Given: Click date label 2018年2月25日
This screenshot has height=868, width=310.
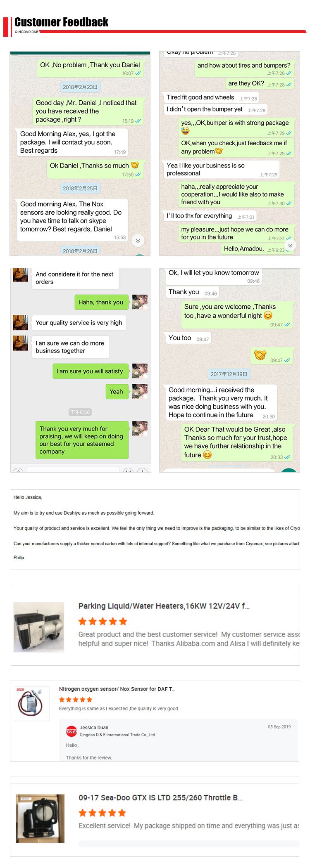Looking at the screenshot, I should pos(80,188).
